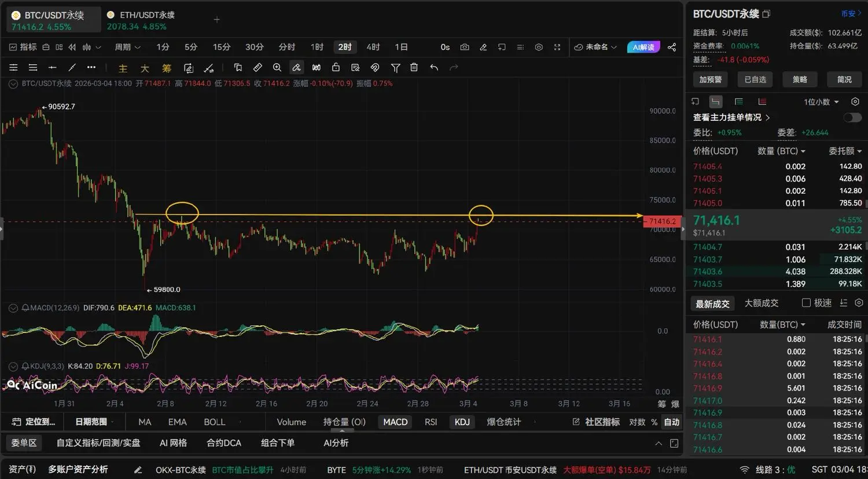
Task: Enable the 对数 log scale
Action: click(637, 422)
